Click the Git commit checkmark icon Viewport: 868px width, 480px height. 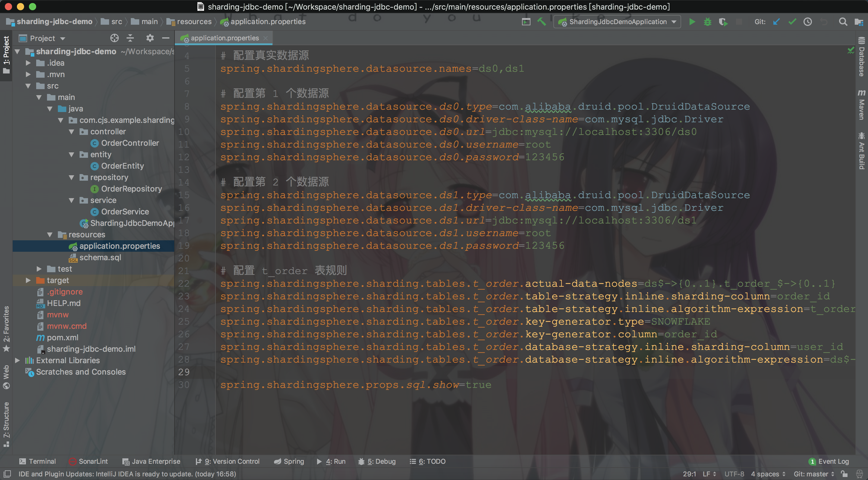[x=792, y=22]
